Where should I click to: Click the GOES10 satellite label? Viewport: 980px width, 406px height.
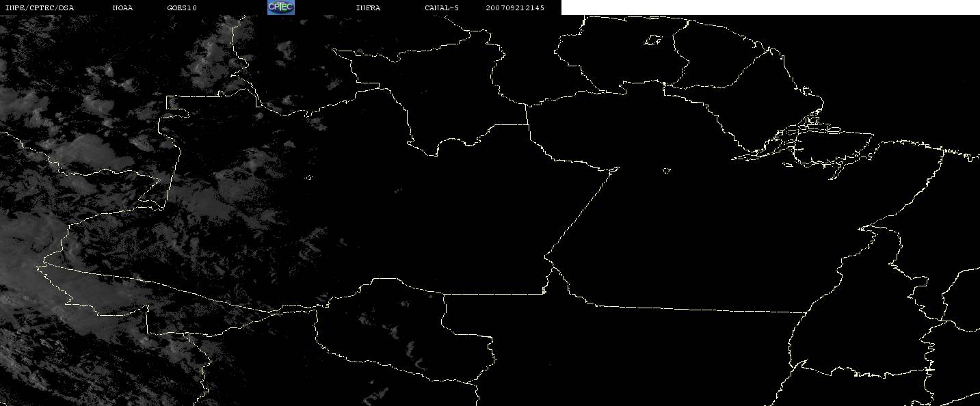[182, 8]
